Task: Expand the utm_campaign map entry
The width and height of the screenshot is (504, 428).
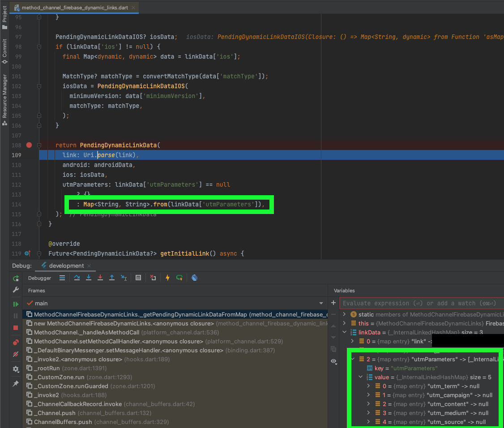Action: point(368,395)
